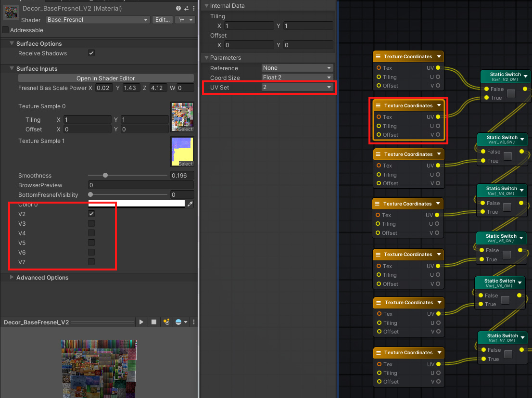Open material header kebab menu
The height and width of the screenshot is (398, 532).
click(194, 8)
